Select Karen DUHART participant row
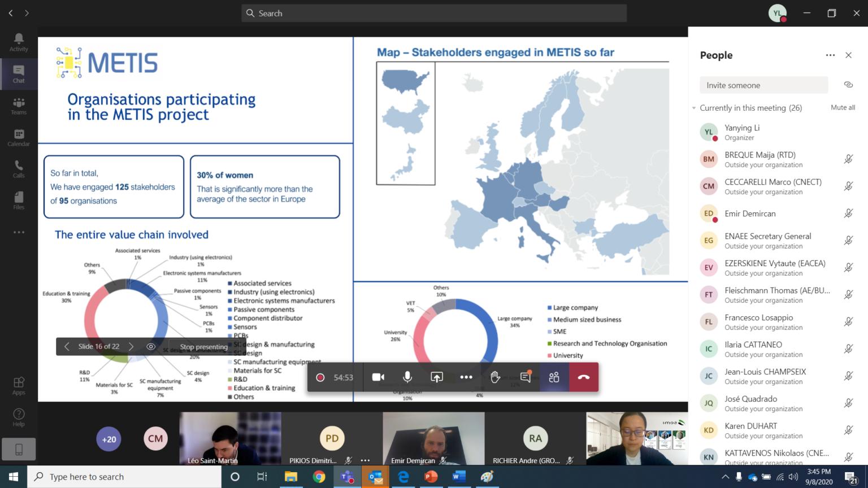868x488 pixels. (778, 430)
